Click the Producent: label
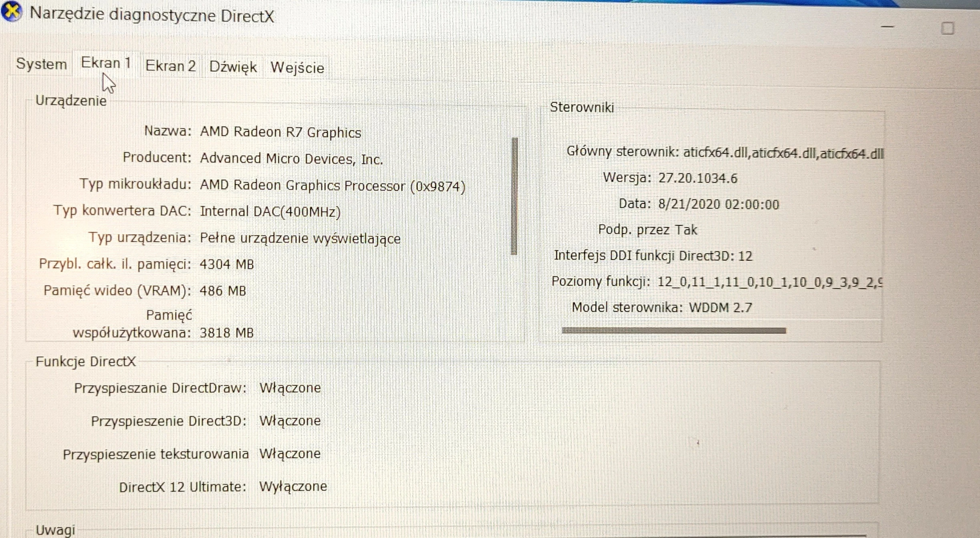This screenshot has height=538, width=980. (x=157, y=157)
